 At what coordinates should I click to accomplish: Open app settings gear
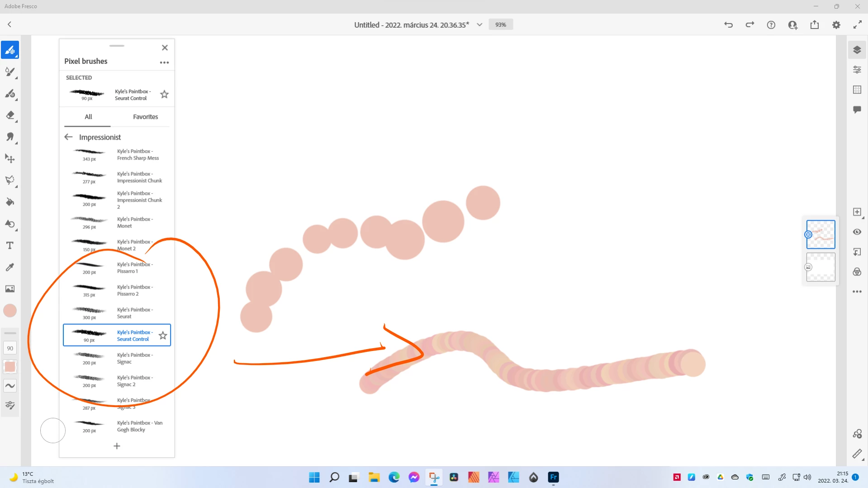click(x=836, y=25)
